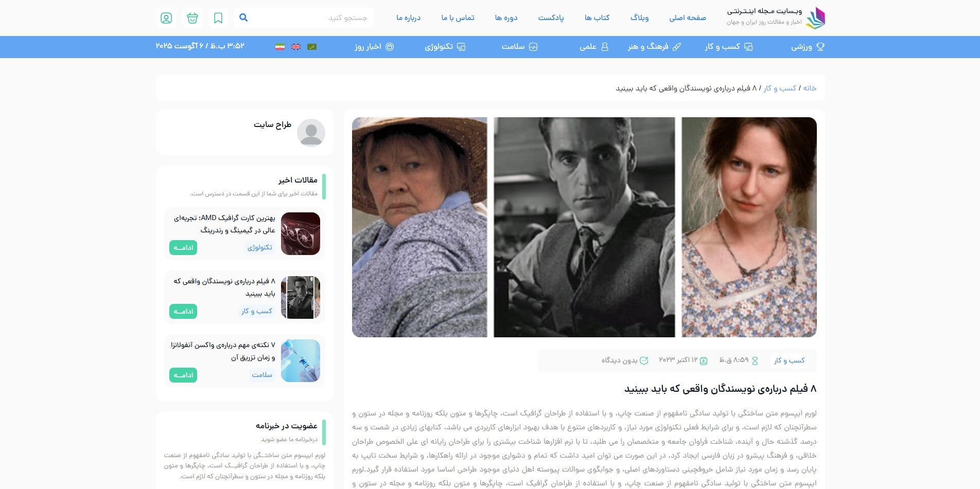Viewport: 980px width, 489px height.
Task: Open the shopping basket icon
Action: (x=192, y=17)
